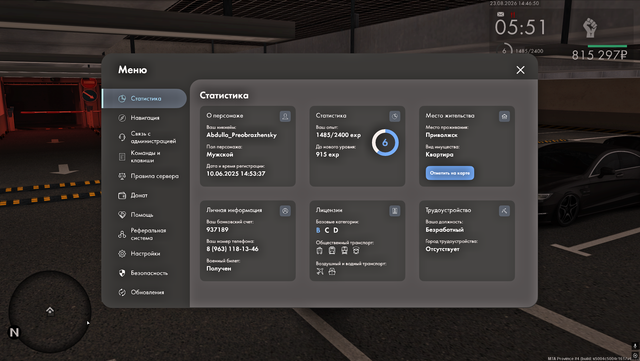Click license category C

tap(327, 230)
